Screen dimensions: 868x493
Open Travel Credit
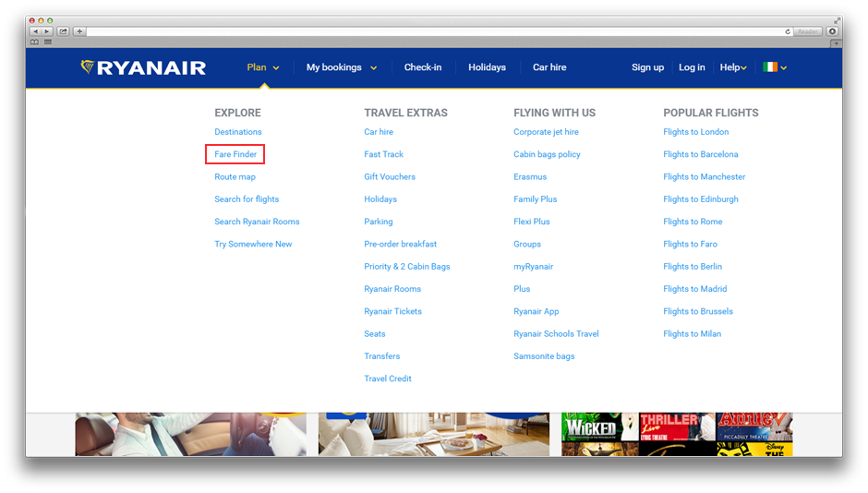tap(388, 379)
